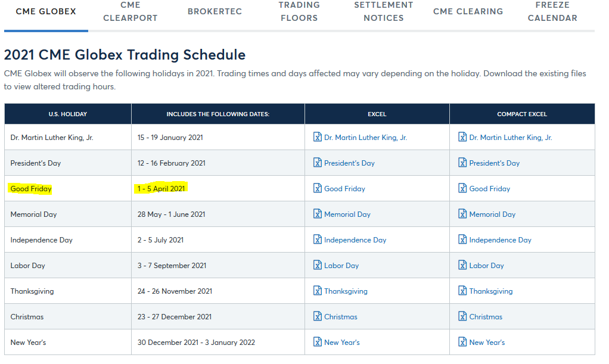Click Memorial Day in the U.S. Holiday column

pos(33,214)
